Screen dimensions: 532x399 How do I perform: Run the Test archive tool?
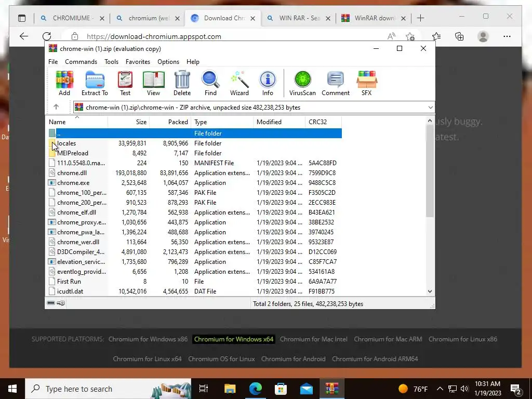(x=125, y=84)
